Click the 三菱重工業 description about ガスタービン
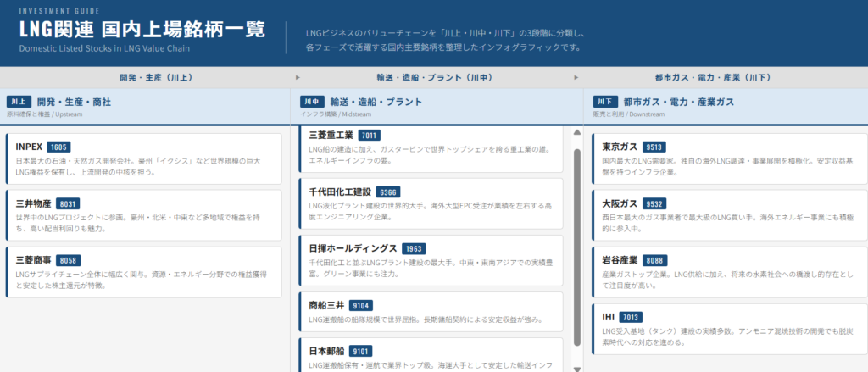The image size is (868, 372). (429, 154)
